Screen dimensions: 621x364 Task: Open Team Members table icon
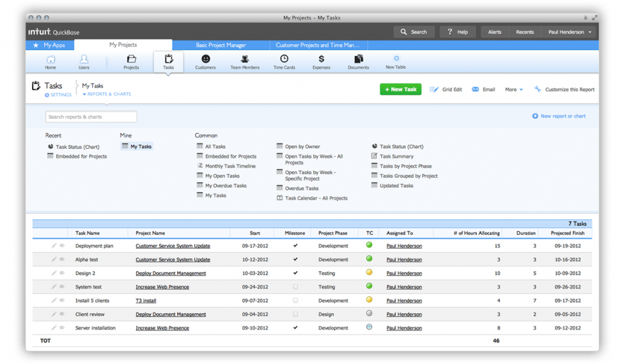click(x=244, y=59)
